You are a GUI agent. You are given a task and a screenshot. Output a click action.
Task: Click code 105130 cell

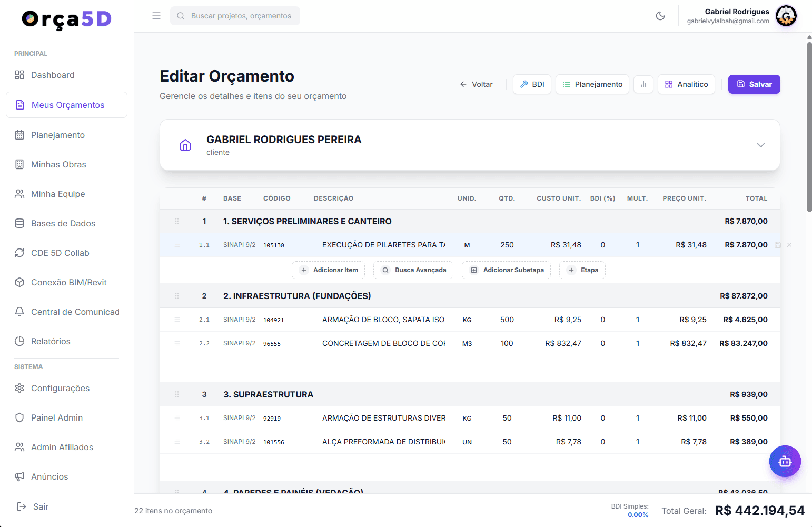274,245
